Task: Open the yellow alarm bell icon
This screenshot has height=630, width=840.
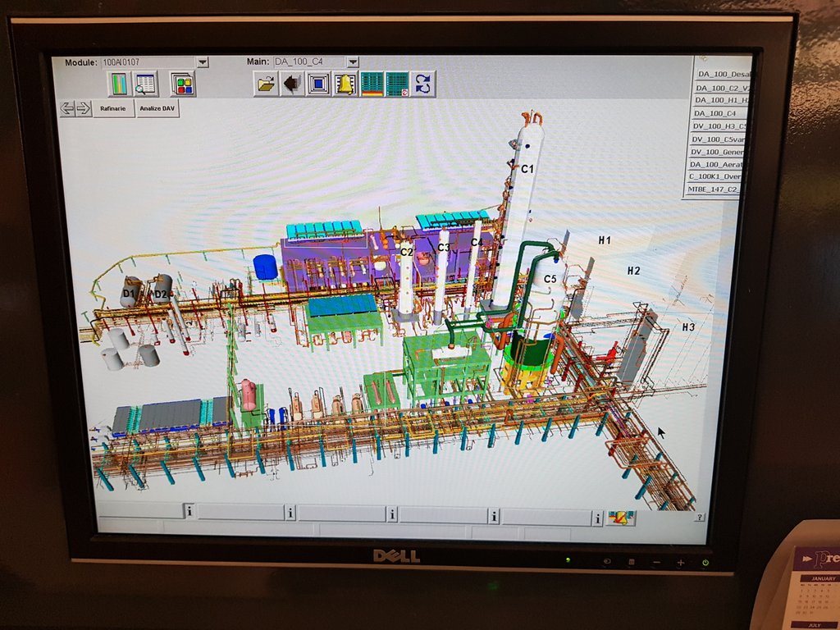Action: coord(345,84)
